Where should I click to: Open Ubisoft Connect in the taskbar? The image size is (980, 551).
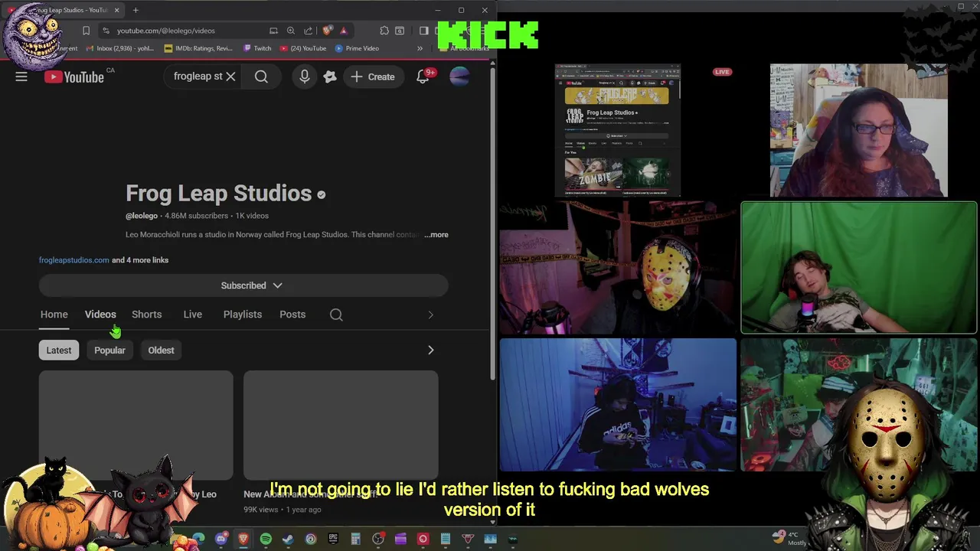point(310,539)
